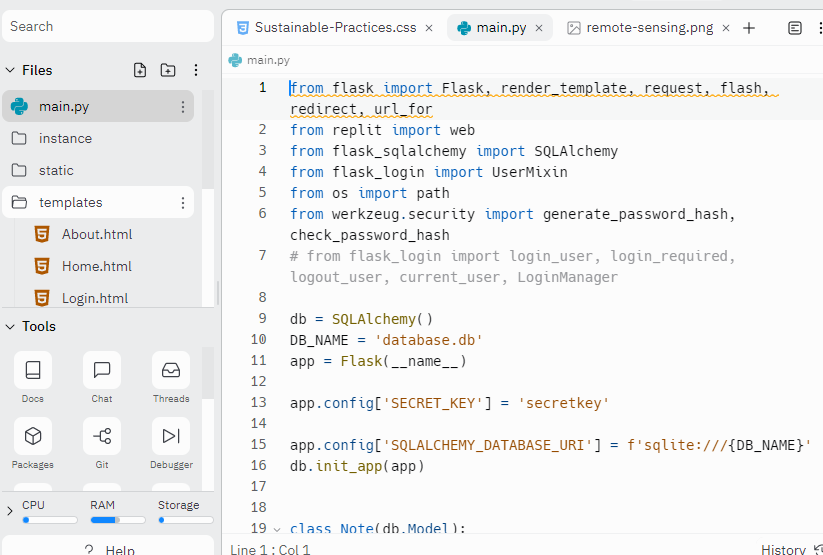Click Flask(__name__) on line 11

[403, 361]
